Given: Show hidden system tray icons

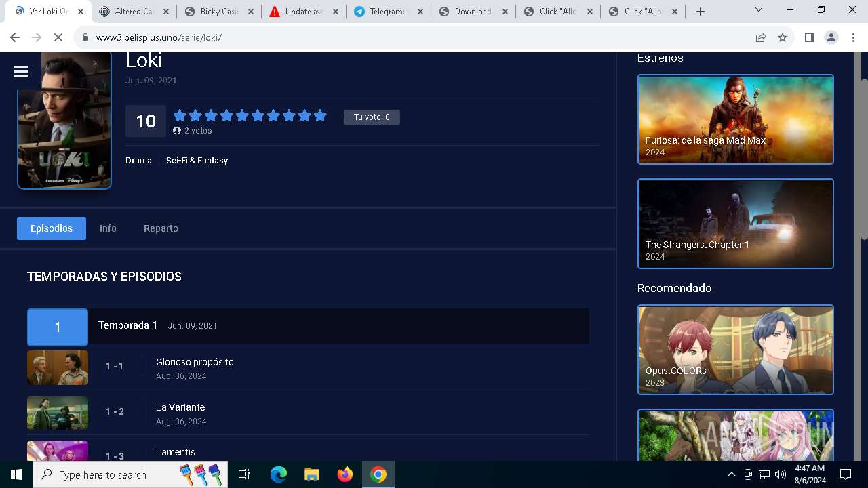Looking at the screenshot, I should (731, 474).
